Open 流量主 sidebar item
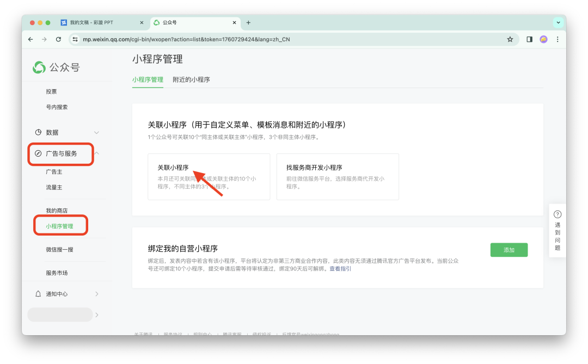The image size is (588, 364). click(x=54, y=187)
